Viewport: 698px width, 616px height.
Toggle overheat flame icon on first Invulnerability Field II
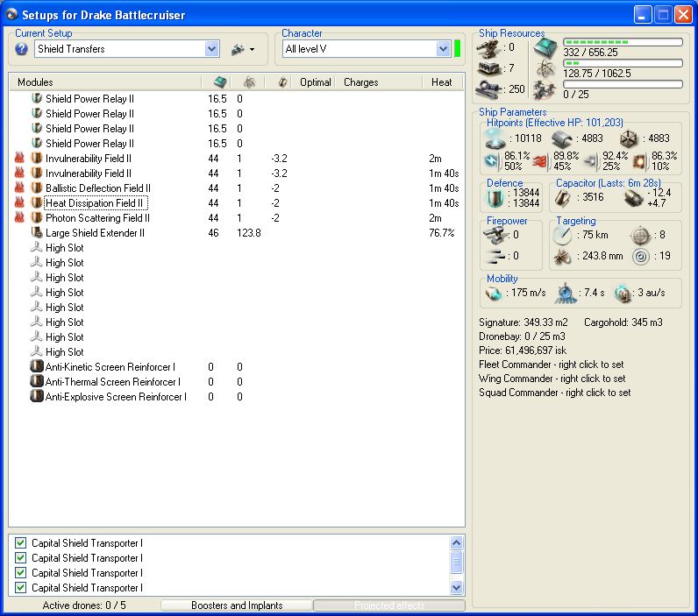(19, 158)
